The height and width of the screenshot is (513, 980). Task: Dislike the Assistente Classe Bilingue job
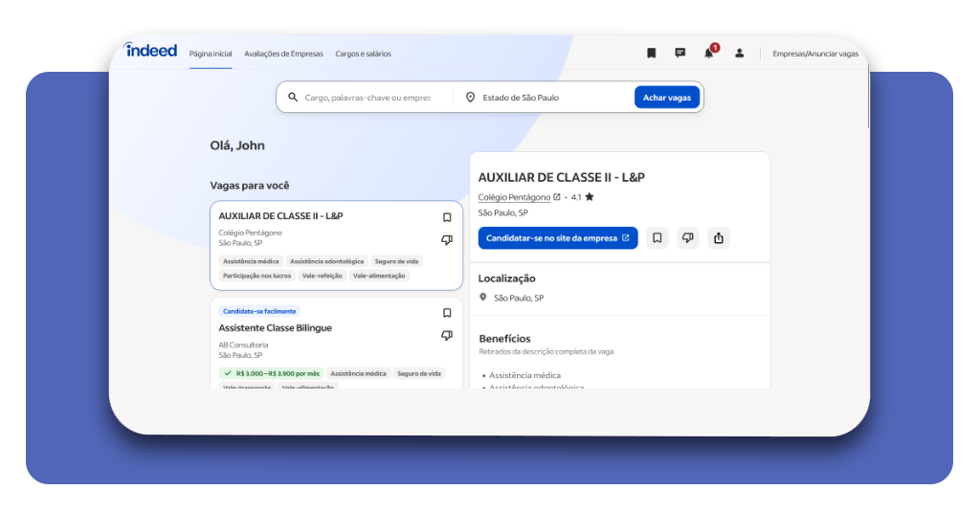coord(447,336)
